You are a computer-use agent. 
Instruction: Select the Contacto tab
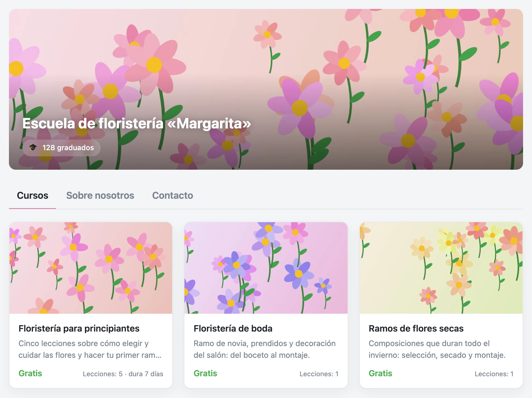(x=172, y=195)
